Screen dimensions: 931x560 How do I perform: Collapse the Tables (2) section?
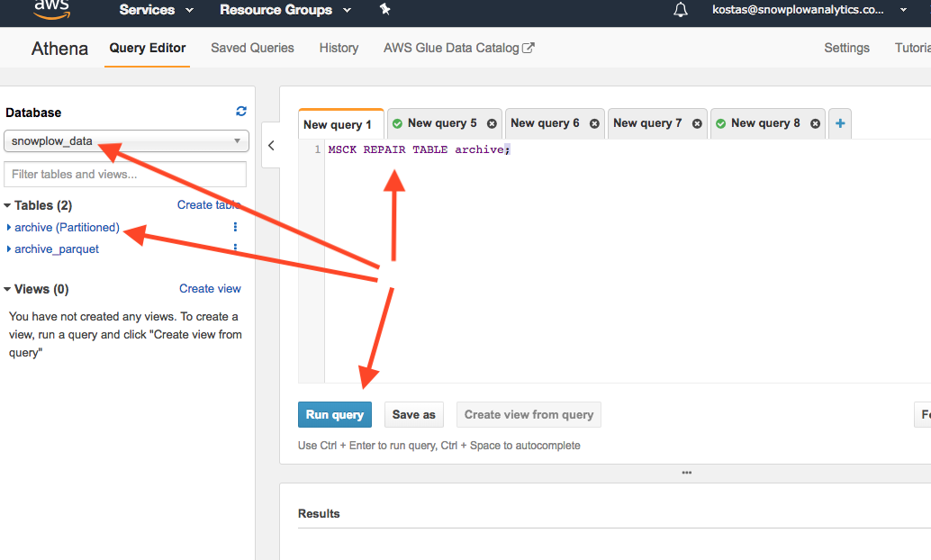pos(8,205)
